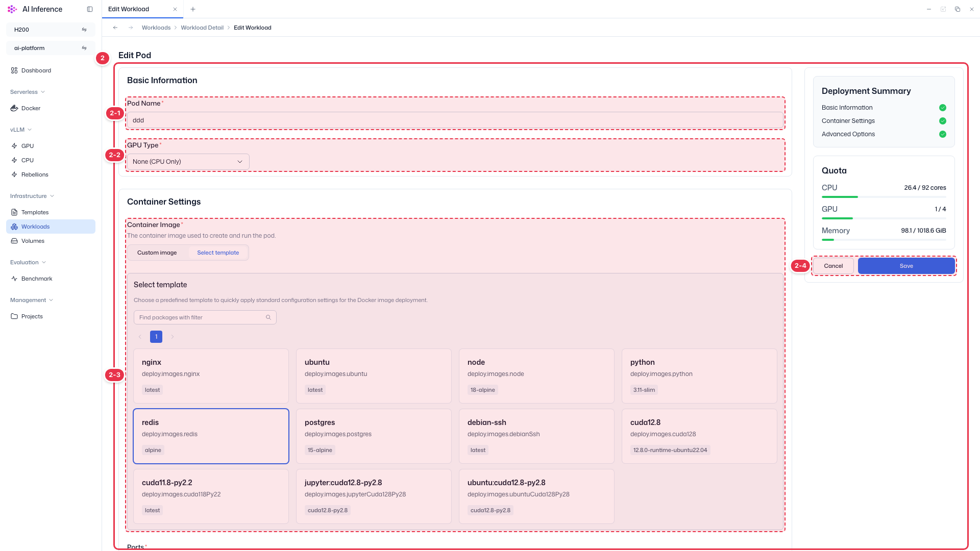This screenshot has width=980, height=551.
Task: Click the forward navigation arrow
Action: point(131,28)
